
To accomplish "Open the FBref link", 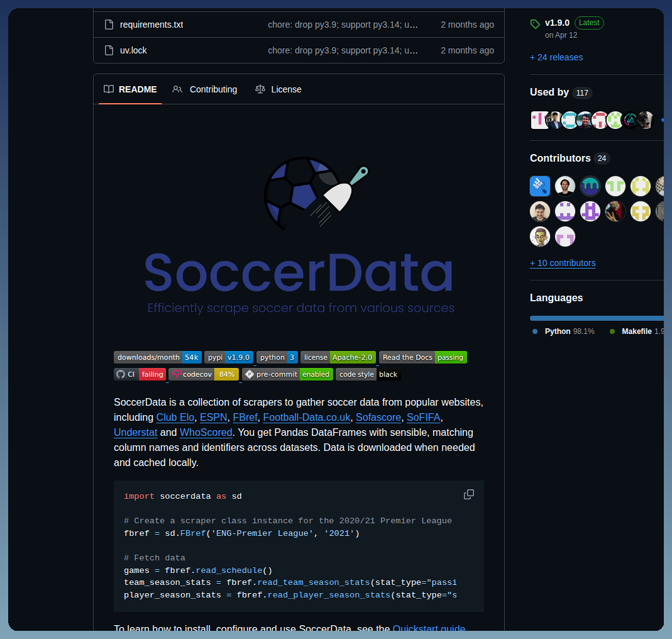I will (245, 418).
